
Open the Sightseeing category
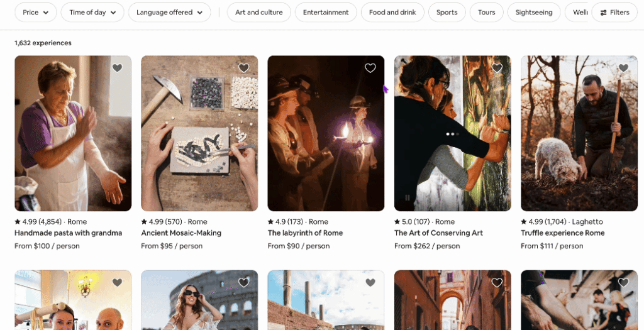point(534,13)
